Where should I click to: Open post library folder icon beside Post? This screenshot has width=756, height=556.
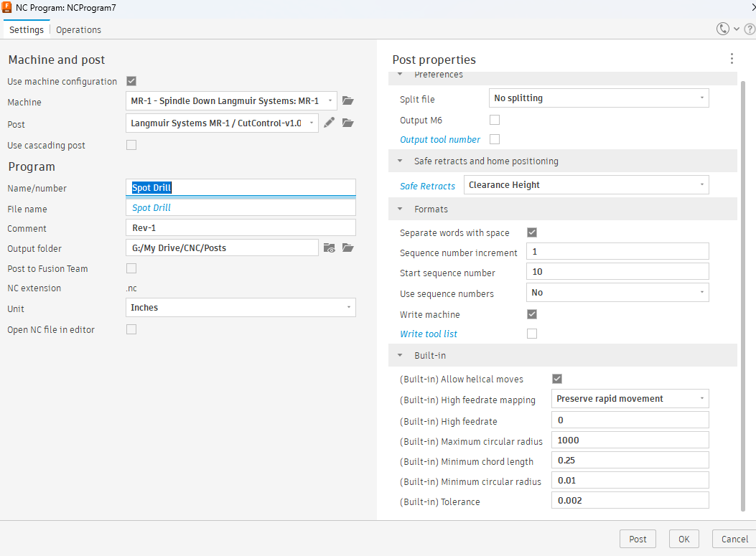tap(347, 123)
